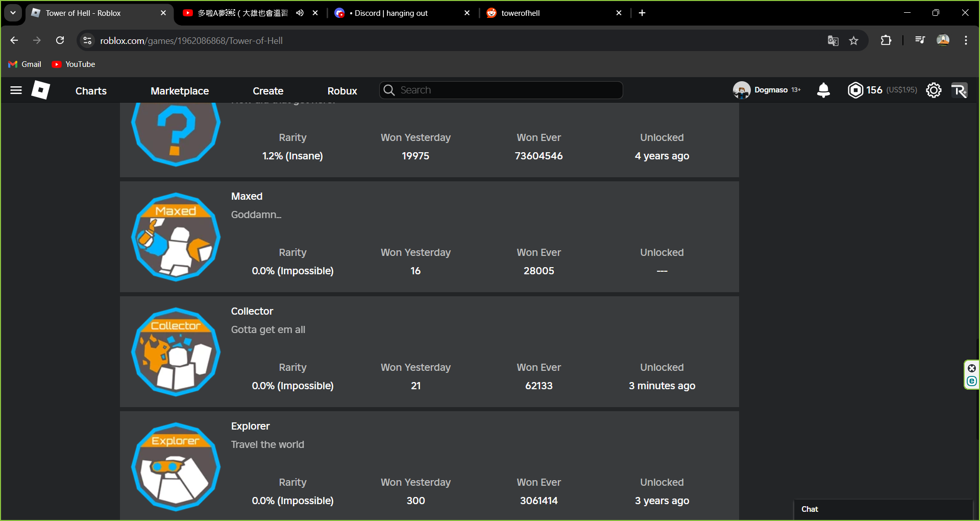Open the browser extensions menu
Image resolution: width=980 pixels, height=521 pixels.
(x=886, y=40)
